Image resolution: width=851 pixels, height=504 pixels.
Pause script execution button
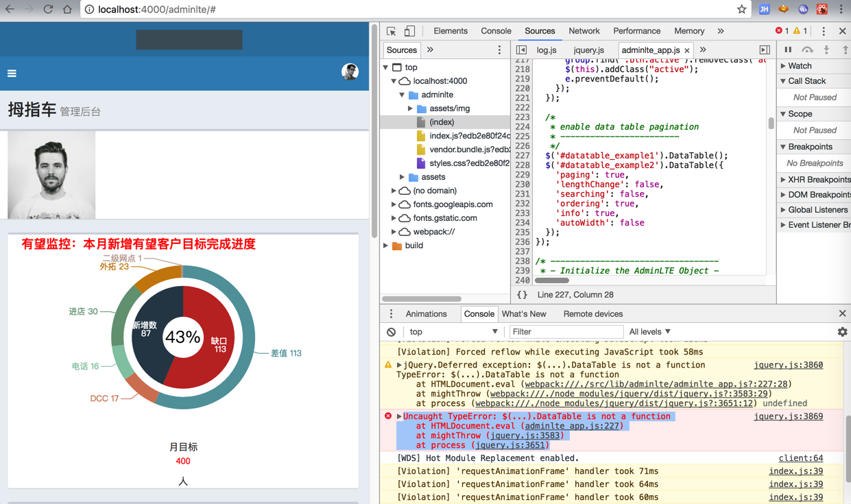tap(788, 50)
